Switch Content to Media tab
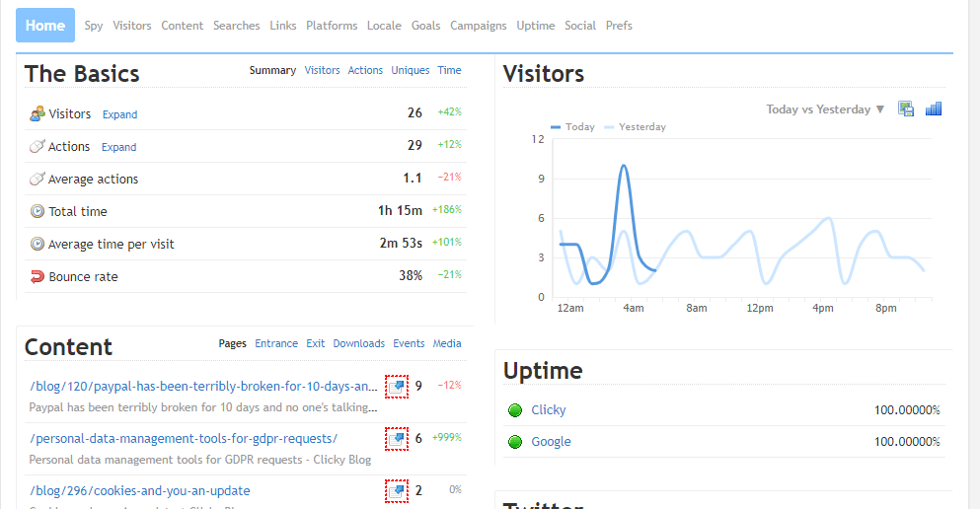 pyautogui.click(x=447, y=343)
